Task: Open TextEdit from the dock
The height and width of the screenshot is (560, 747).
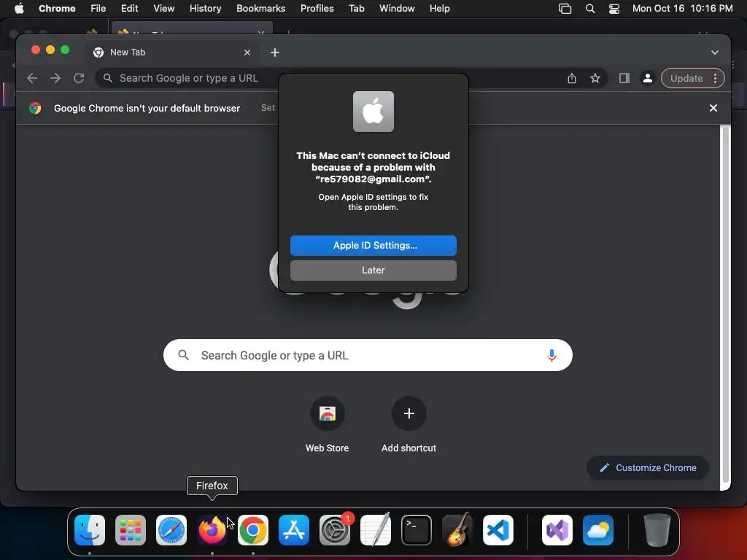Action: coord(376,530)
